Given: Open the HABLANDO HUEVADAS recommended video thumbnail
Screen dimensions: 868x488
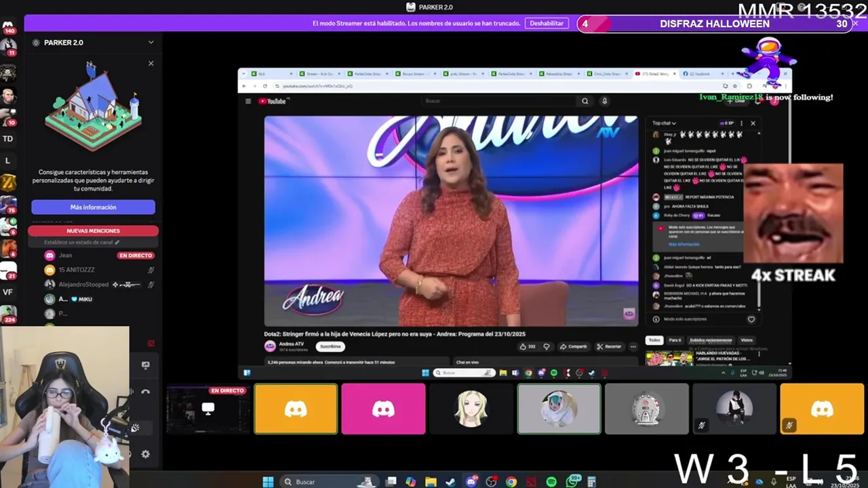Looking at the screenshot, I should click(669, 359).
